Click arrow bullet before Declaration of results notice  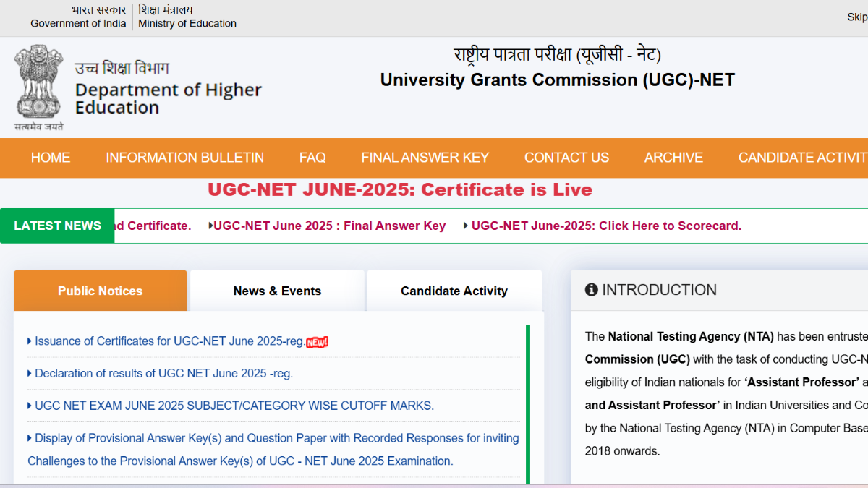click(30, 374)
